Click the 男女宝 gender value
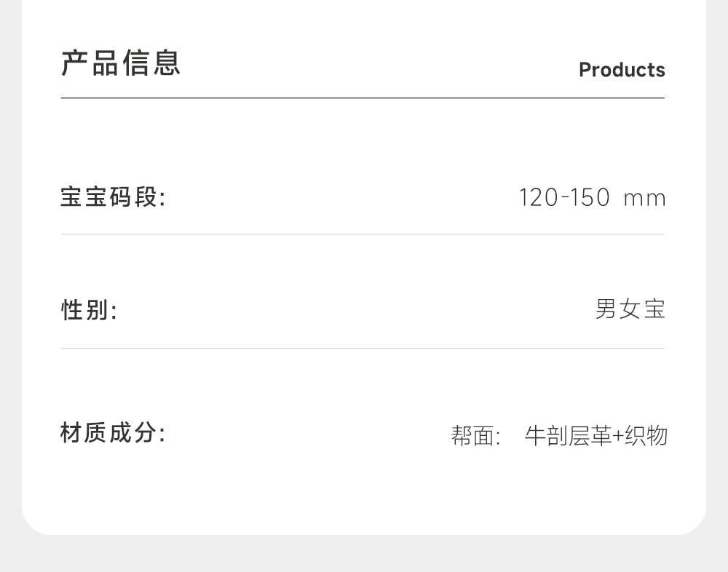The width and height of the screenshot is (728, 572). (630, 309)
